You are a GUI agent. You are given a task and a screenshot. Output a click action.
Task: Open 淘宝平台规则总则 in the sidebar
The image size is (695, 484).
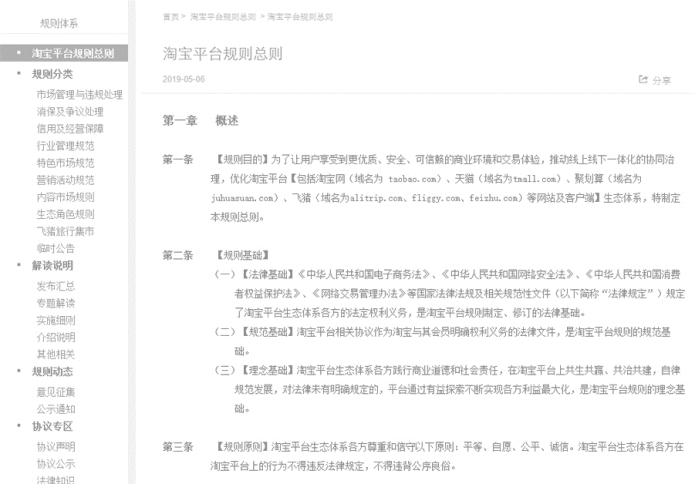(x=73, y=54)
